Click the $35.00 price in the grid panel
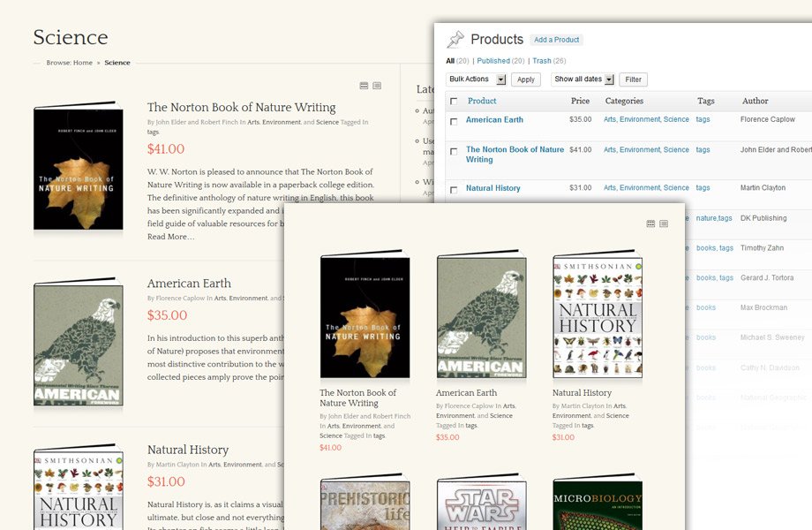Viewport: 812px width, 530px height. pos(447,437)
